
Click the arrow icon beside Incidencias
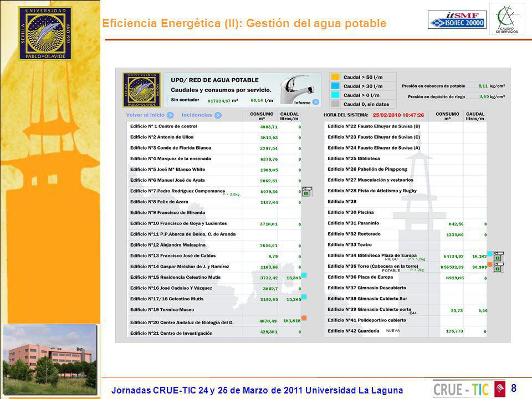pos(218,115)
